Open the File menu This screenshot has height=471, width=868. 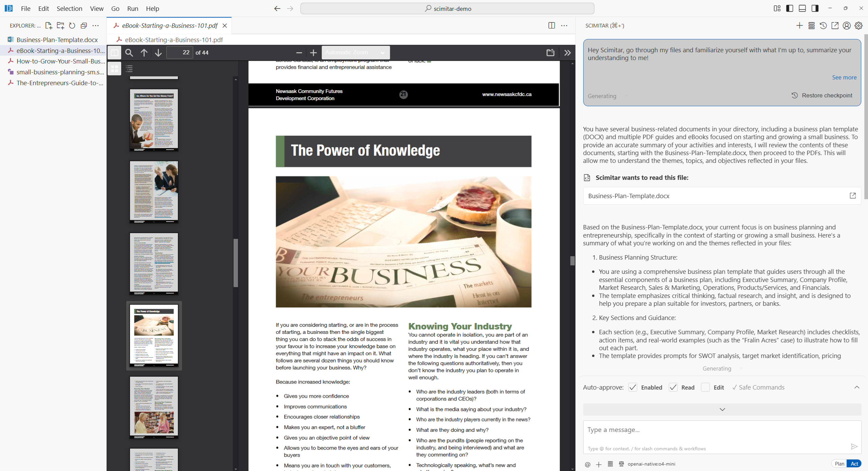tap(25, 8)
